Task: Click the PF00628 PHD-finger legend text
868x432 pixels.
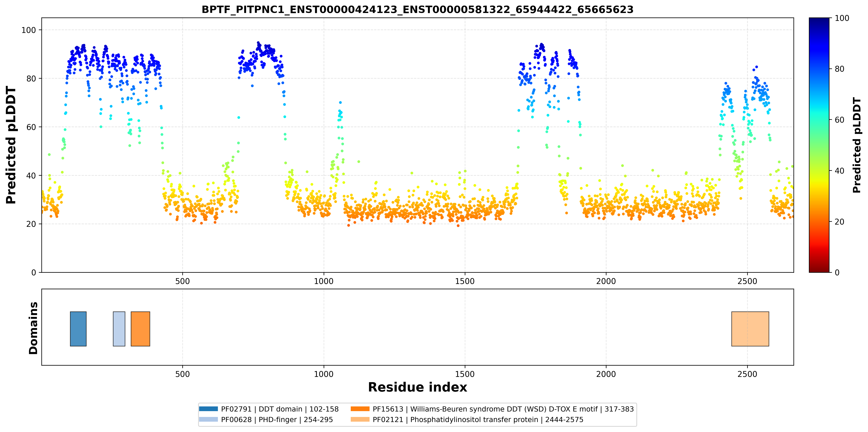Action: [x=277, y=420]
